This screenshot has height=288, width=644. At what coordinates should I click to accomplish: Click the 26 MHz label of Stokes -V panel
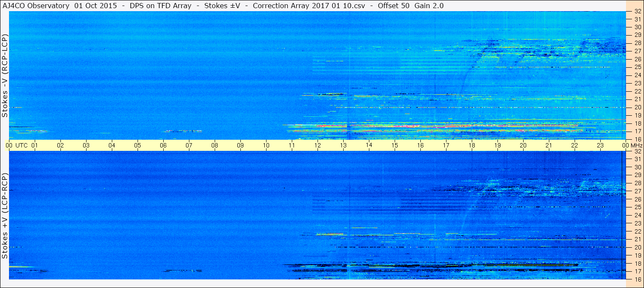[637, 59]
